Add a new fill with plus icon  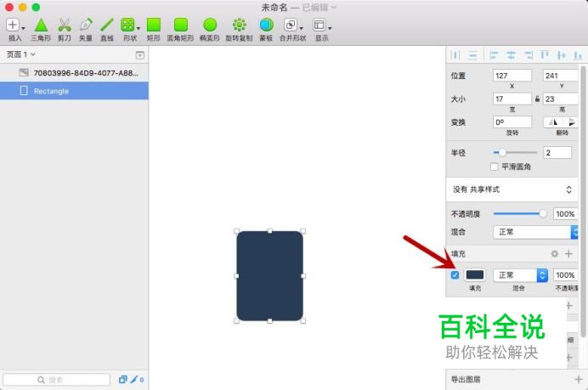[568, 254]
